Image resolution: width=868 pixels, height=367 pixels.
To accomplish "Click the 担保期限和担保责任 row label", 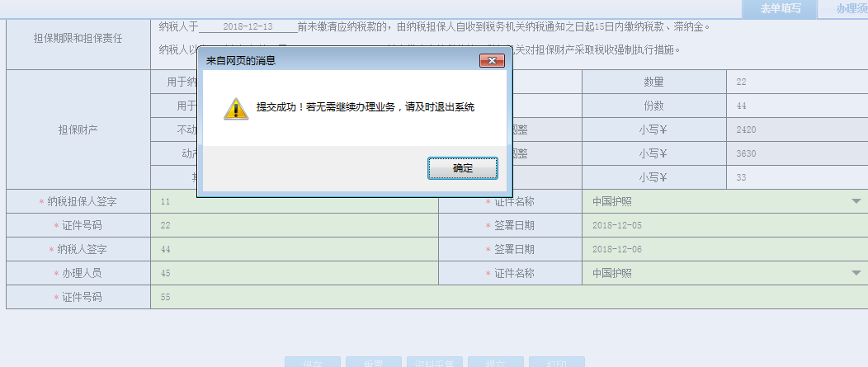I will pyautogui.click(x=78, y=39).
